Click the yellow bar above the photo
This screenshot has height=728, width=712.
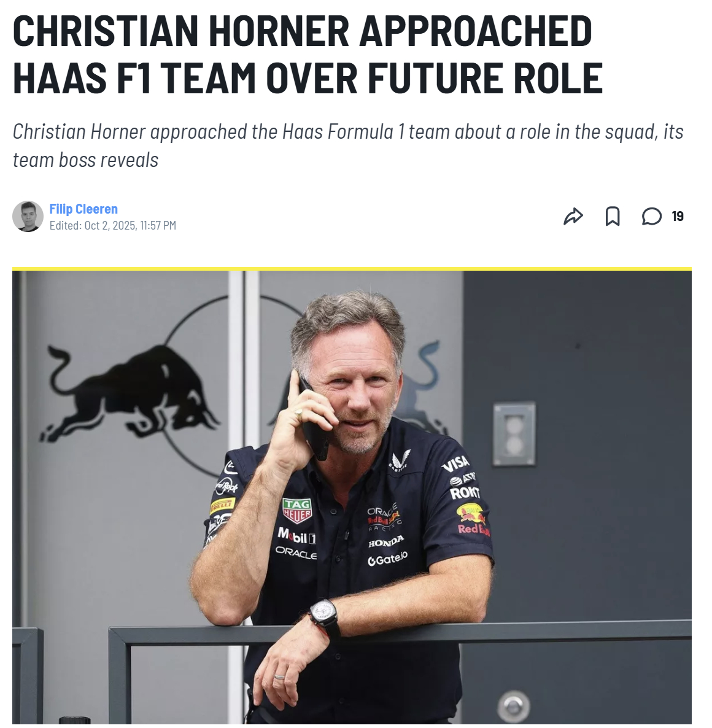352,269
